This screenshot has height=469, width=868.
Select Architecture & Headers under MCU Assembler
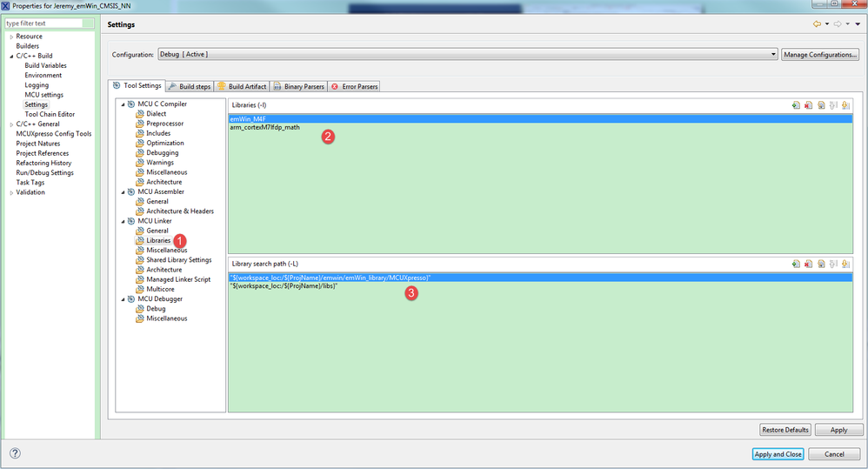point(180,211)
